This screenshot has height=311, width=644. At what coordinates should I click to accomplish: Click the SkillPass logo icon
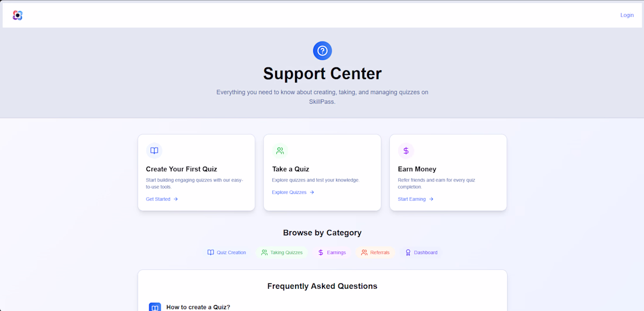coord(18,15)
